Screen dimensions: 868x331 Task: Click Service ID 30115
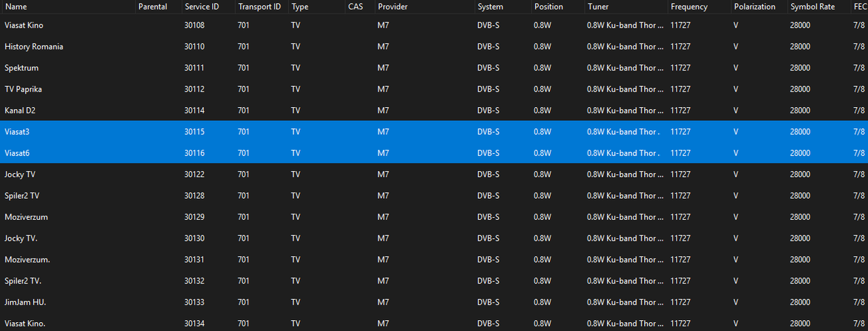(194, 132)
